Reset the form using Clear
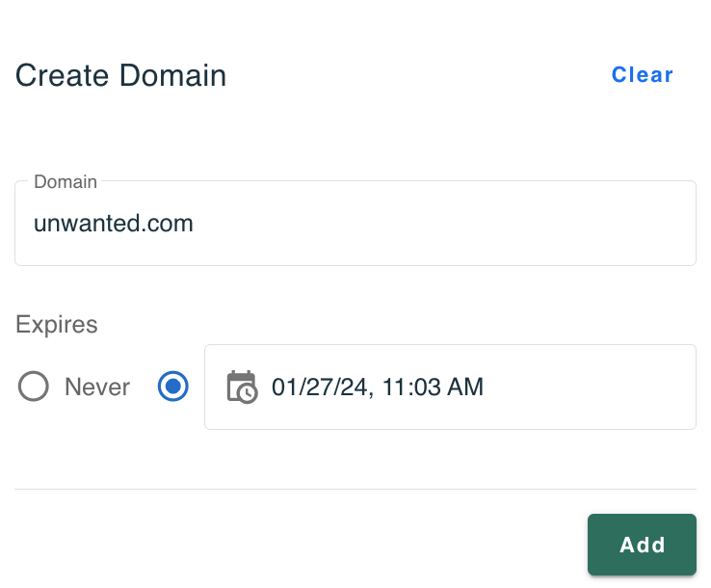 tap(642, 75)
